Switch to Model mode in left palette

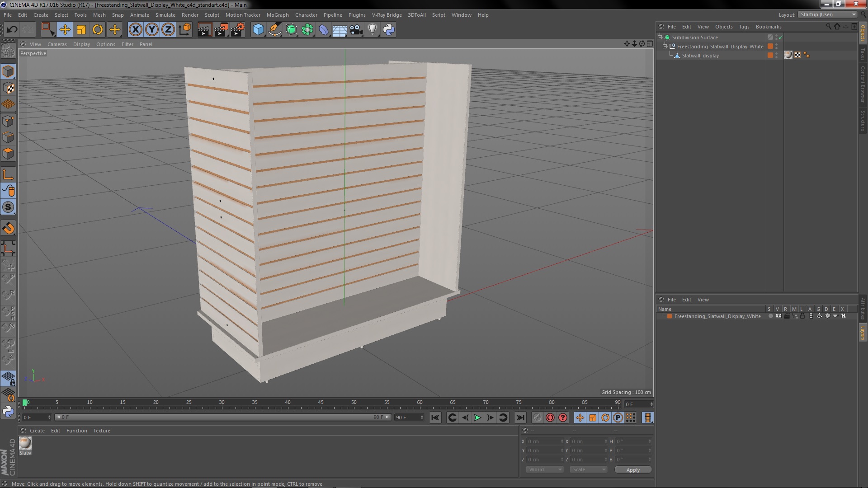coord(8,72)
